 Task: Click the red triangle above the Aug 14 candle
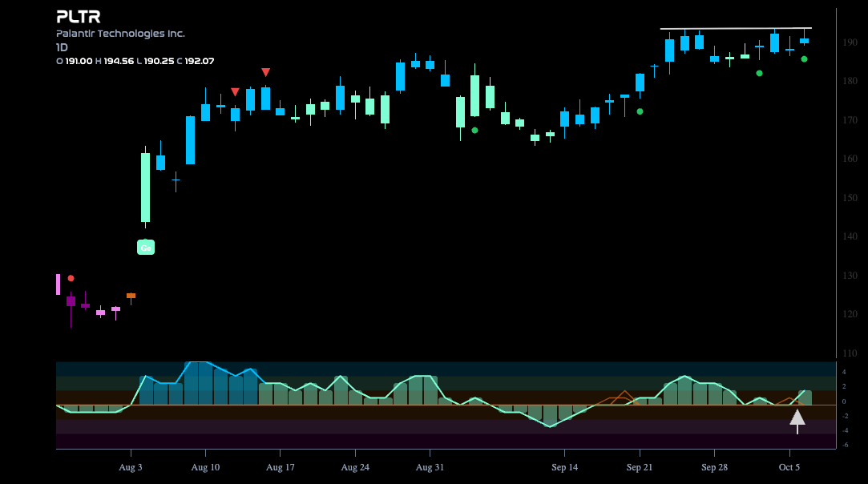point(266,73)
